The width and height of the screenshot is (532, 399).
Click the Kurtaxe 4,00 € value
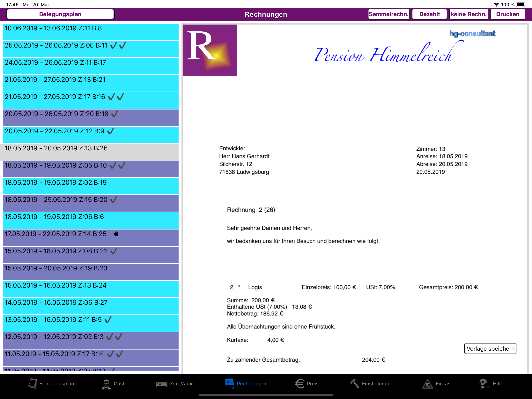(276, 340)
